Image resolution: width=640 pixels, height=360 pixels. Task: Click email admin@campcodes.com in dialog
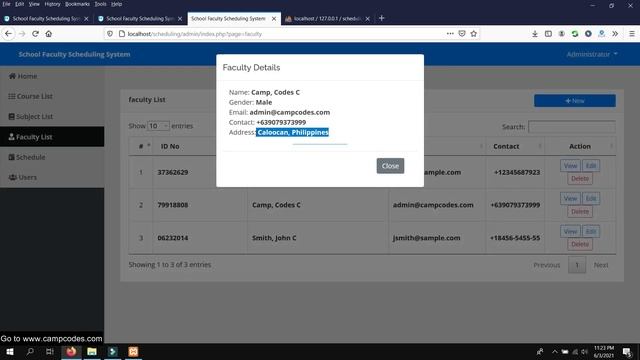click(x=290, y=112)
